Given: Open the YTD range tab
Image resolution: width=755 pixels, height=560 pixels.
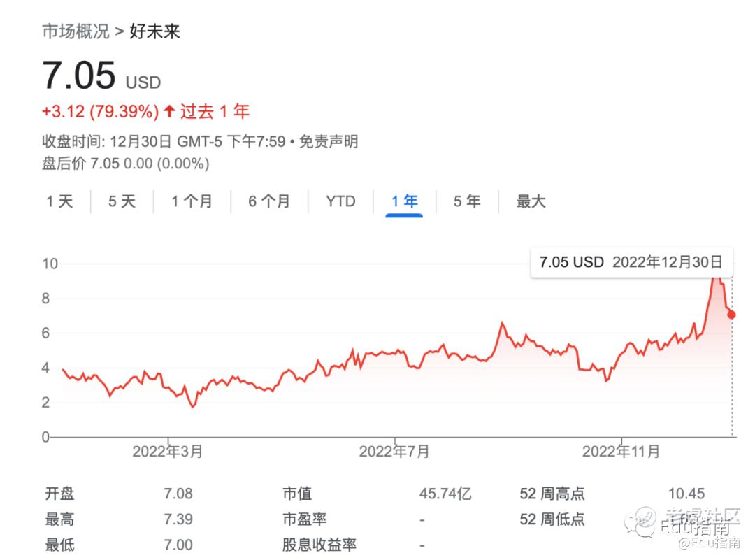Looking at the screenshot, I should pos(340,201).
